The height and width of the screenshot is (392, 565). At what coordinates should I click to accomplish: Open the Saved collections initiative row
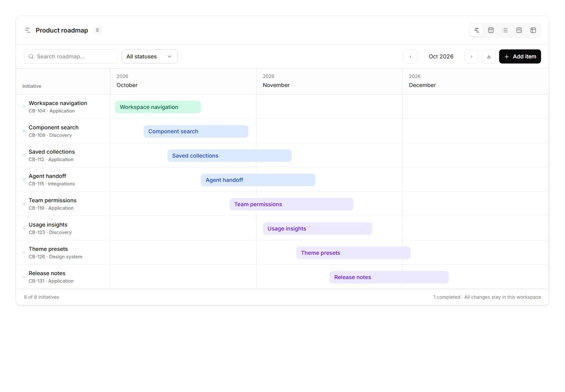pos(63,155)
